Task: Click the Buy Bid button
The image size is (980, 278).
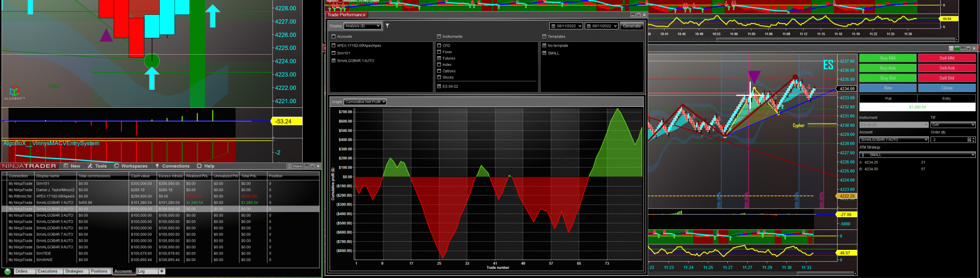Action: pos(888,78)
